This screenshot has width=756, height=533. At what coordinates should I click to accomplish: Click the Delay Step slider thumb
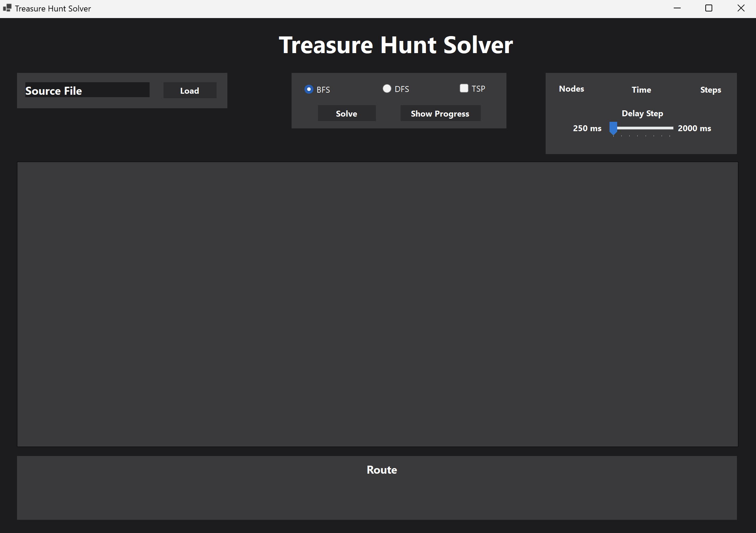pyautogui.click(x=613, y=128)
